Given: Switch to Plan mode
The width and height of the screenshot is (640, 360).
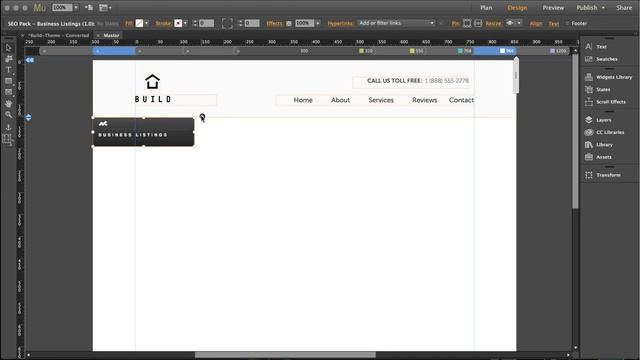Looking at the screenshot, I should click(486, 8).
